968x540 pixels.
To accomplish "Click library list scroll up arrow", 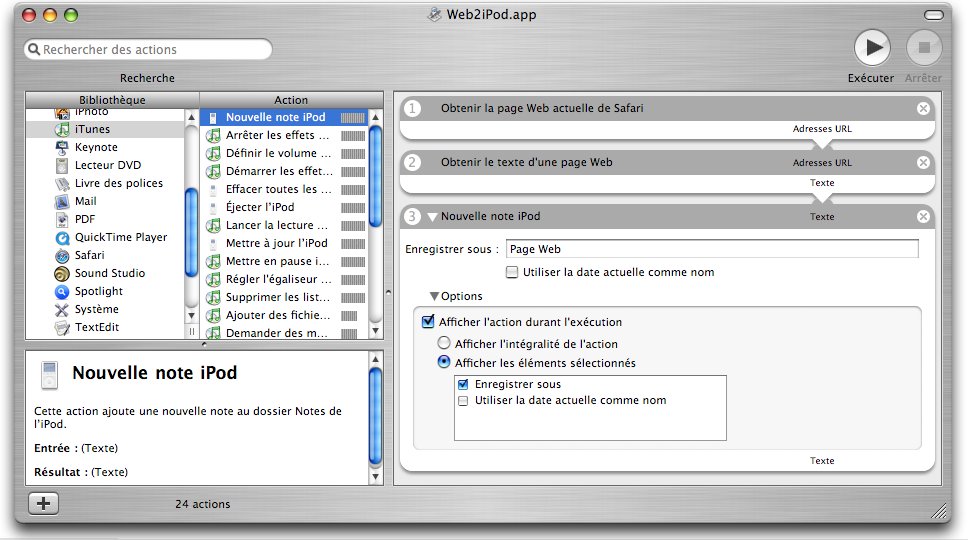I will tap(191, 117).
